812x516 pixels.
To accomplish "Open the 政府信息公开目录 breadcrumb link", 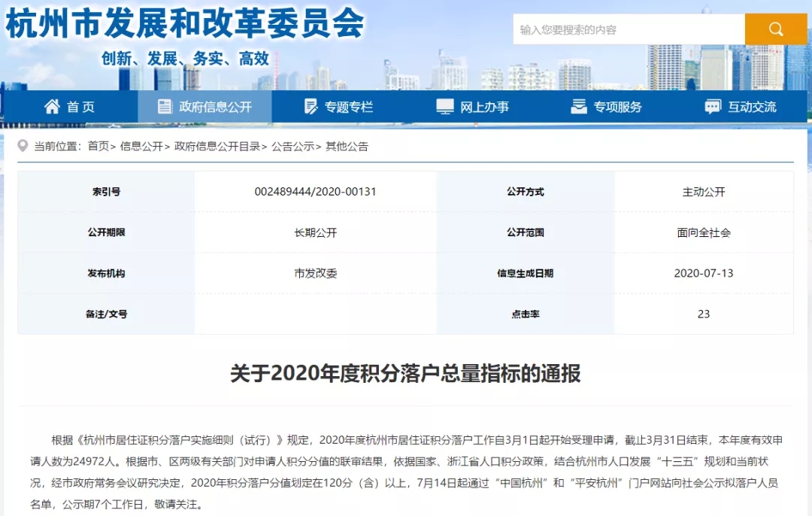I will pos(217,146).
